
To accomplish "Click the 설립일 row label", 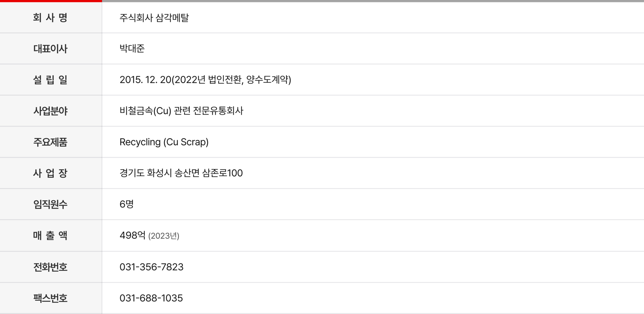I will 50,80.
